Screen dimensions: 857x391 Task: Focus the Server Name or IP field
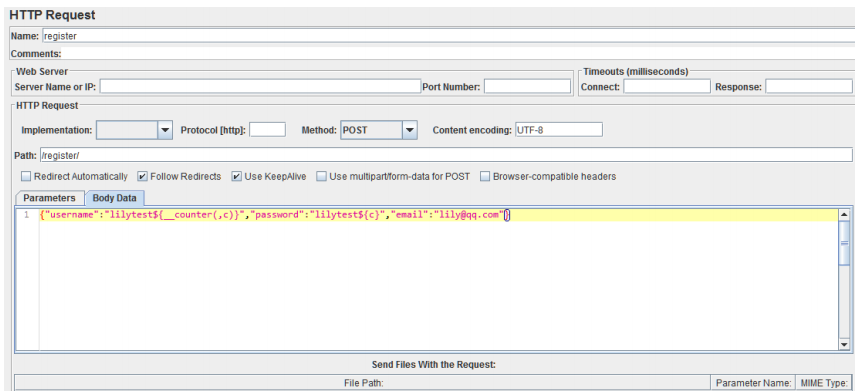260,86
